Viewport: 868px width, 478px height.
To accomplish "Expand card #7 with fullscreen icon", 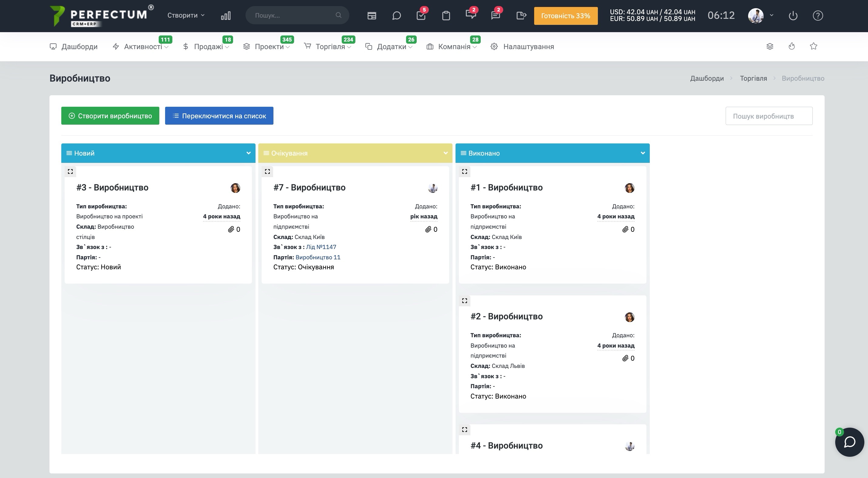I will pyautogui.click(x=267, y=171).
